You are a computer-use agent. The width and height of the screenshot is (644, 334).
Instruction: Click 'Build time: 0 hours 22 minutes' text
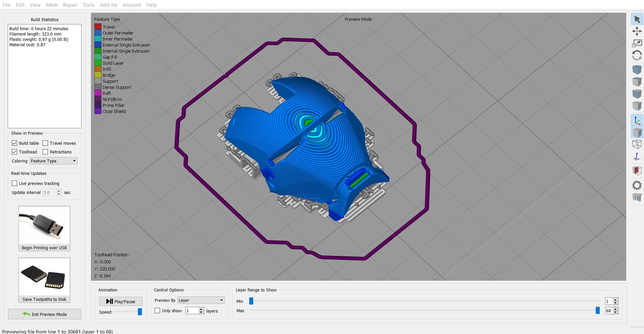tap(39, 28)
